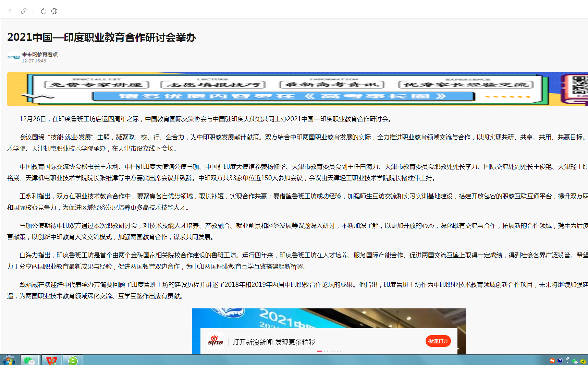Open WPS Office from the taskbar
Image resolution: width=588 pixels, height=365 pixels.
(x=52, y=360)
